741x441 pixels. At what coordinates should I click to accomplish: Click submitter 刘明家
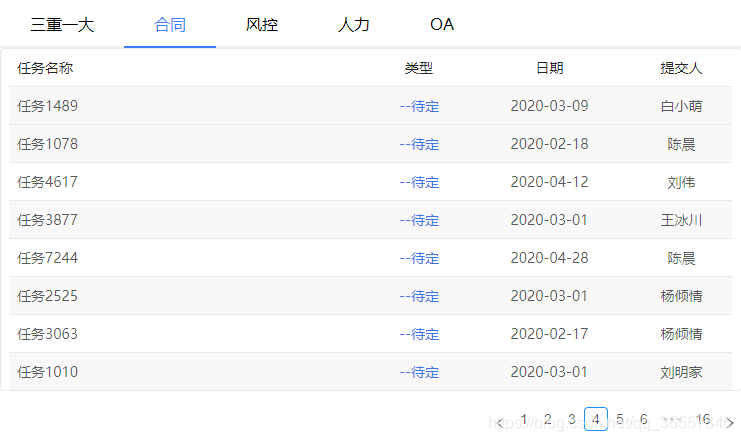681,372
